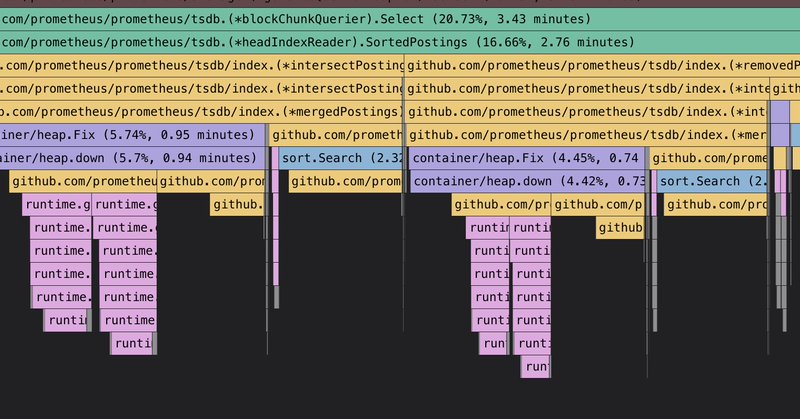Click heap.Fix frame showing 5.74%, 0.95 minutes

pyautogui.click(x=133, y=135)
